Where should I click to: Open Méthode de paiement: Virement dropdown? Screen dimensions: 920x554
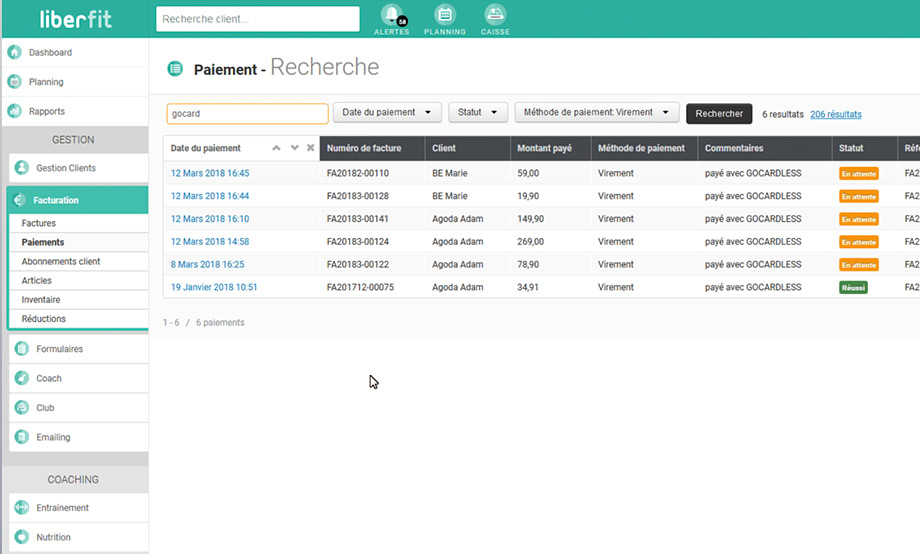(597, 114)
